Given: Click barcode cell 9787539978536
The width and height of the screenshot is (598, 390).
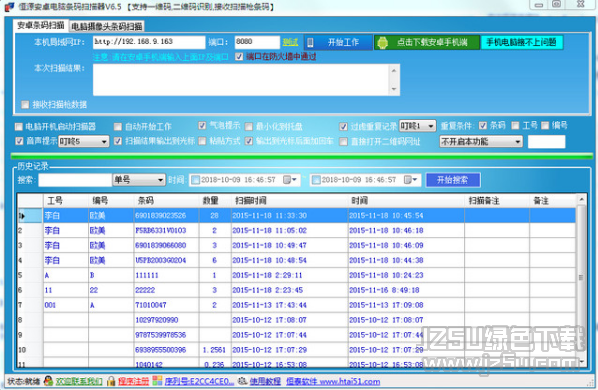Looking at the screenshot, I should click(166, 335).
